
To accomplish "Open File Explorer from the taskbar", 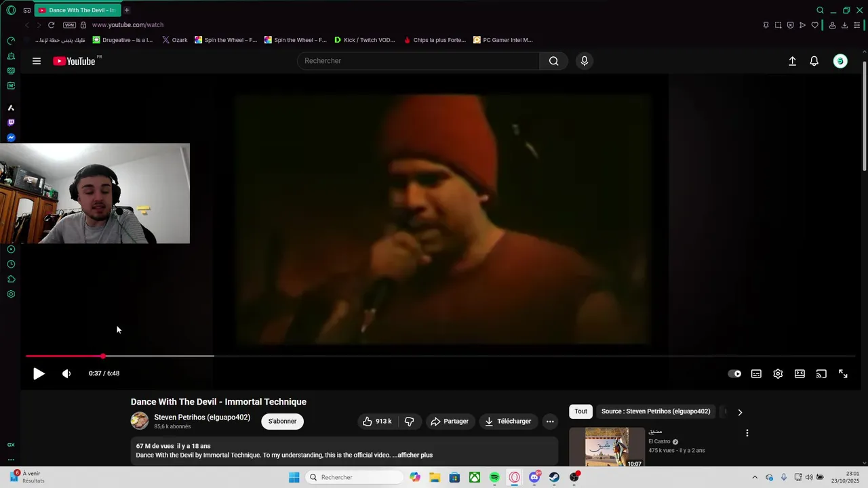I will (435, 477).
